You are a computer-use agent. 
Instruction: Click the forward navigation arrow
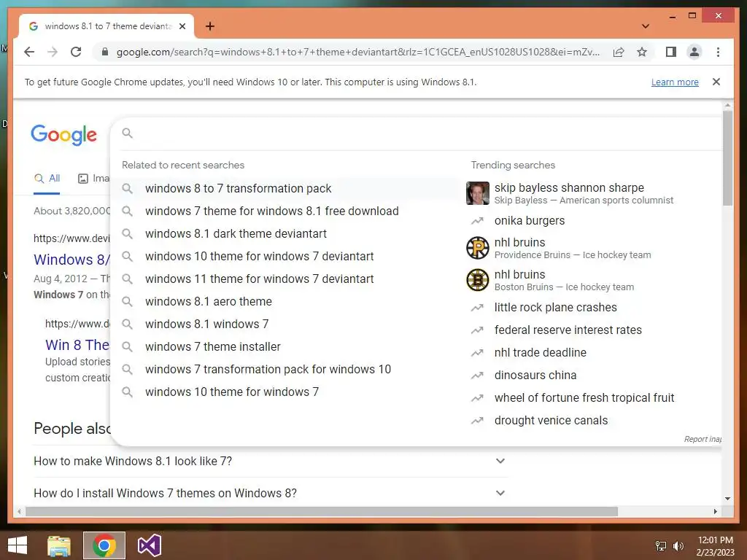pos(53,52)
